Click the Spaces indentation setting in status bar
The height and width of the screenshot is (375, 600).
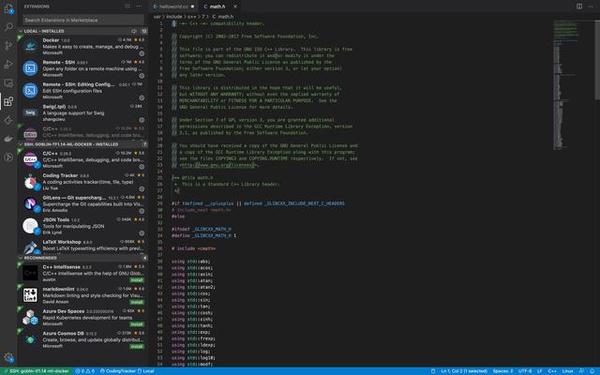pos(502,371)
